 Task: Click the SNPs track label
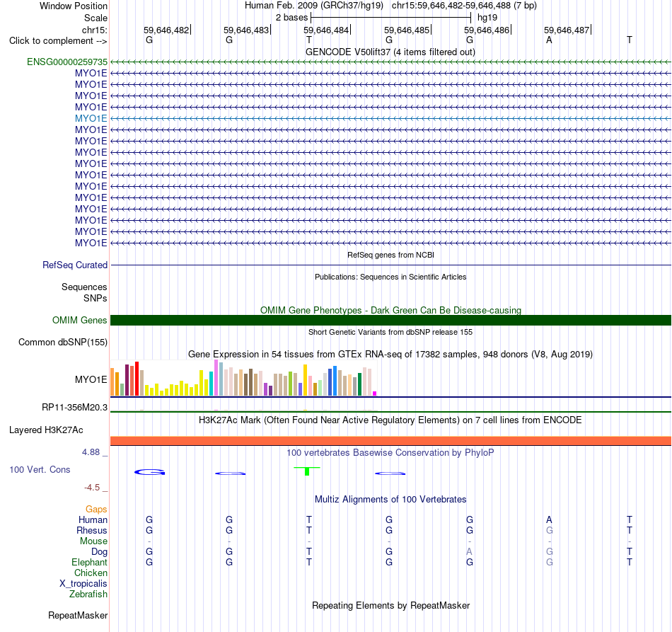pyautogui.click(x=95, y=298)
